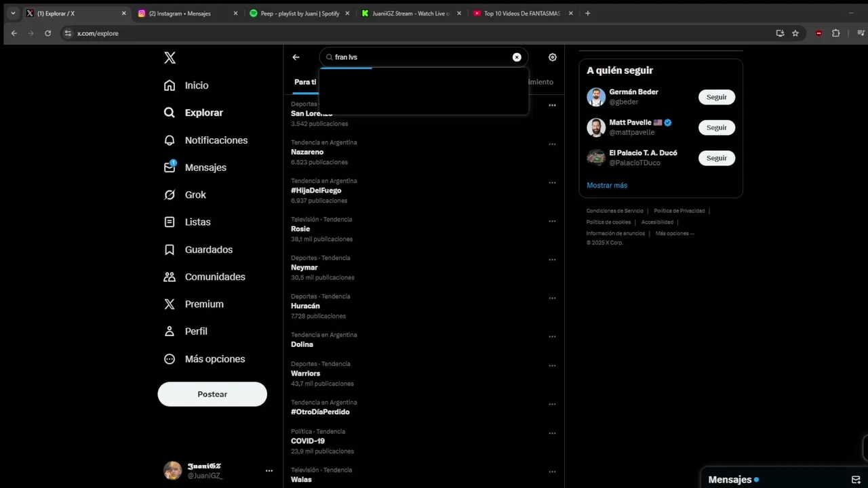
Task: Open more options for the COVID-19 trend
Action: coord(553,433)
